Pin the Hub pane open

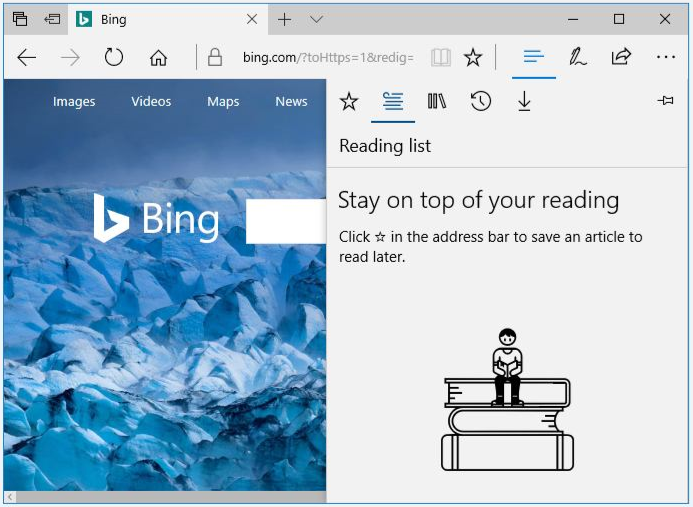(x=665, y=101)
